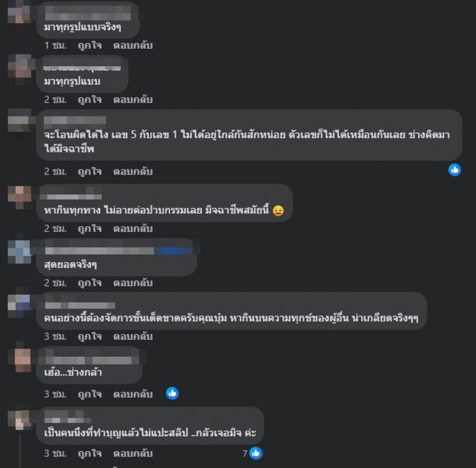This screenshot has height=468, width=476.
Task: Open the avatar of the 'คนอย่างนี้ต้องจัดการ' commenter
Action: 19,306
